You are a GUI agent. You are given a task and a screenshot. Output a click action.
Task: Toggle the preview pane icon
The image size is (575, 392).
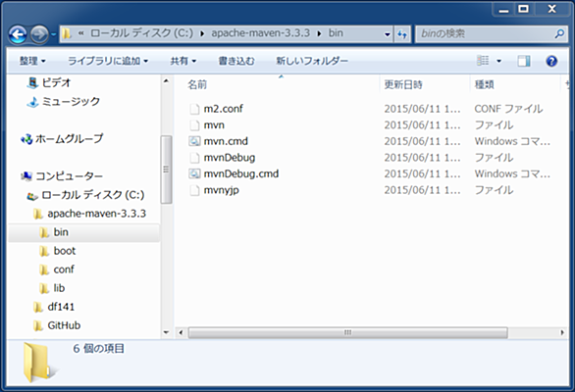click(x=524, y=61)
